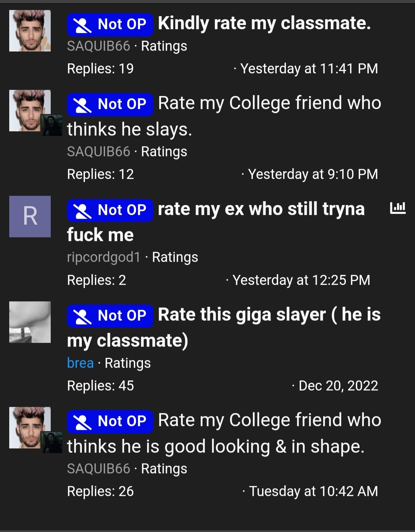Click the 'Tuesday at 10:42 AM' timestamp
The image size is (415, 532).
pos(314,491)
